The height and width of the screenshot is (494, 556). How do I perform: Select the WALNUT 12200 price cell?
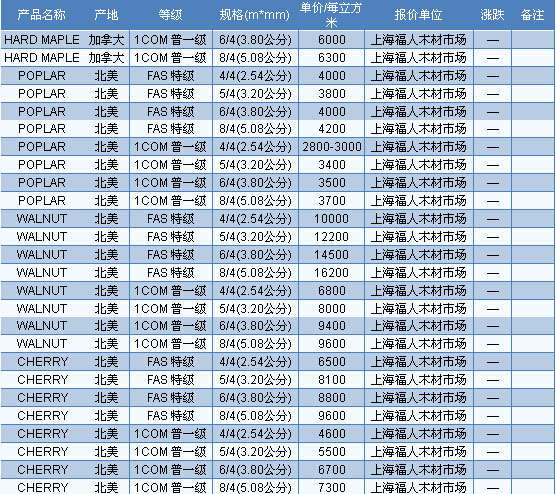[x=332, y=237]
